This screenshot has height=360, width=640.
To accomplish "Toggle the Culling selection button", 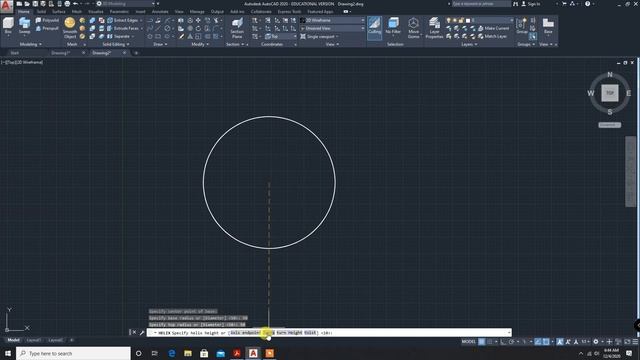I will coord(374,27).
